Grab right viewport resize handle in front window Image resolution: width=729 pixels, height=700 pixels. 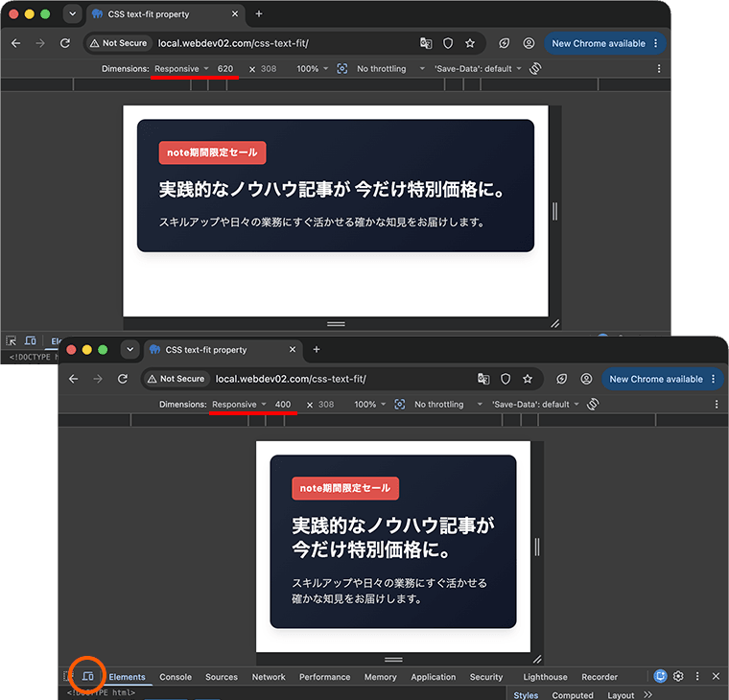(x=537, y=547)
